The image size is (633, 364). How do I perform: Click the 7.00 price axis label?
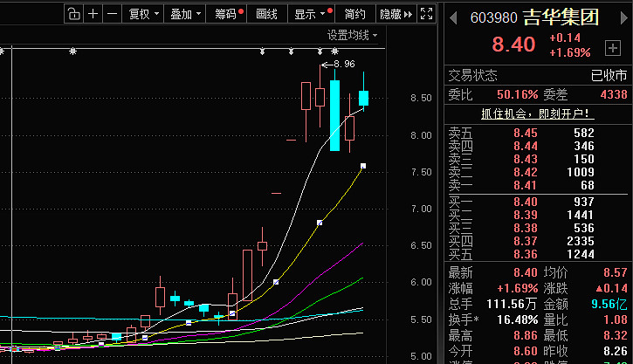pyautogui.click(x=421, y=209)
